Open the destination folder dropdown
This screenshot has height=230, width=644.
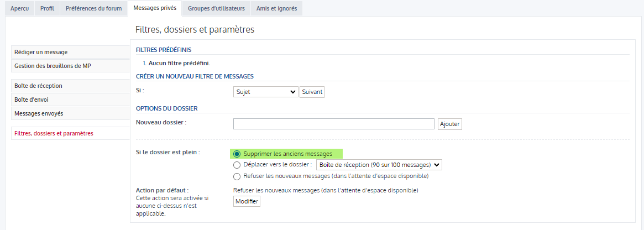coord(379,165)
